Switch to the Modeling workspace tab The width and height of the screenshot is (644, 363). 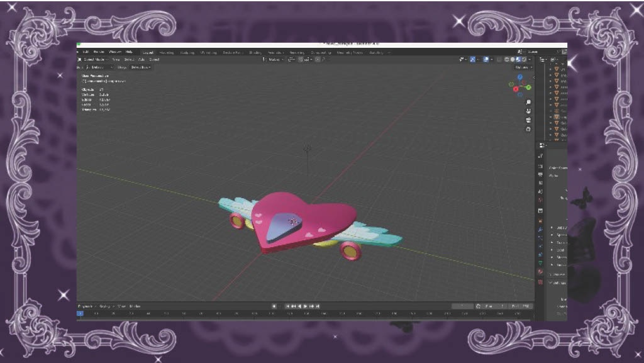click(167, 53)
